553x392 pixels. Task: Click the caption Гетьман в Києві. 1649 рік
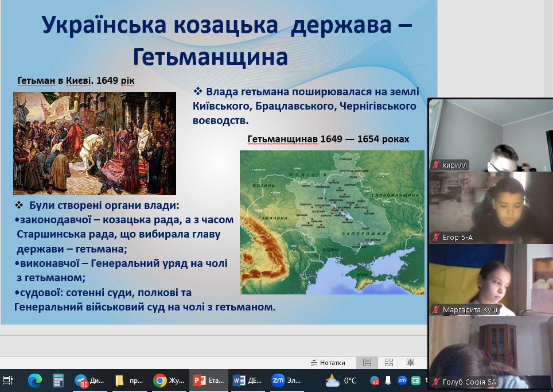76,81
